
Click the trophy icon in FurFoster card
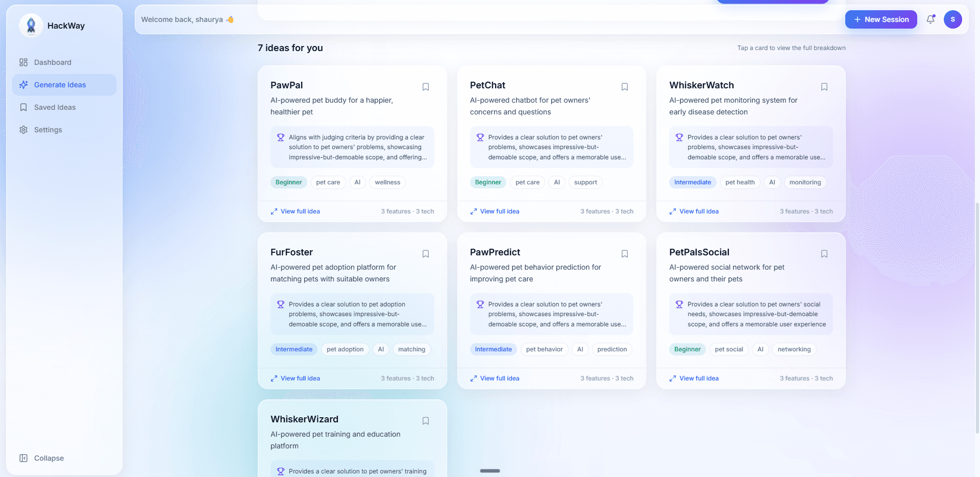(x=281, y=304)
